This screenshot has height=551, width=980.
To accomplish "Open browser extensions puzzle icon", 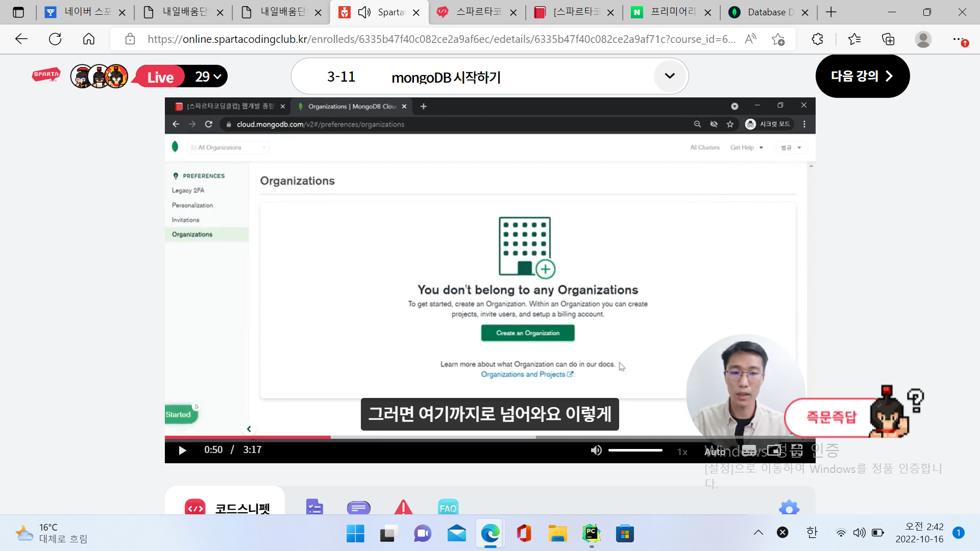I will [817, 39].
